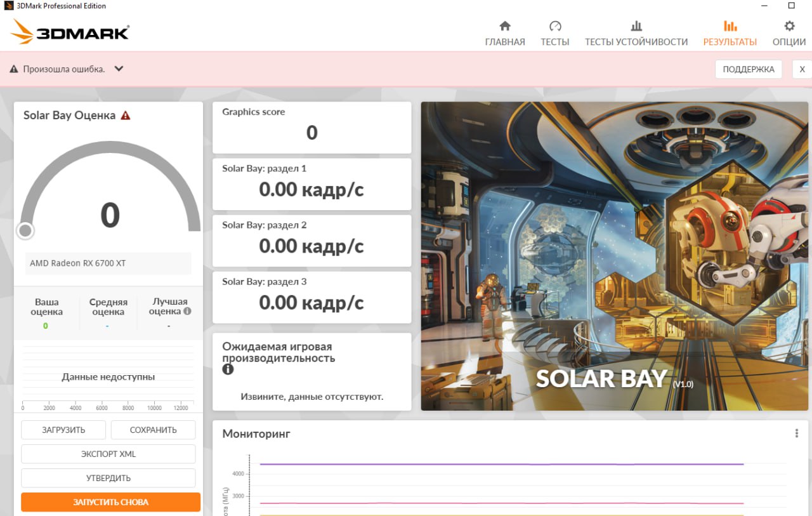Click the ПОДДЕРЖКА support button

click(749, 69)
